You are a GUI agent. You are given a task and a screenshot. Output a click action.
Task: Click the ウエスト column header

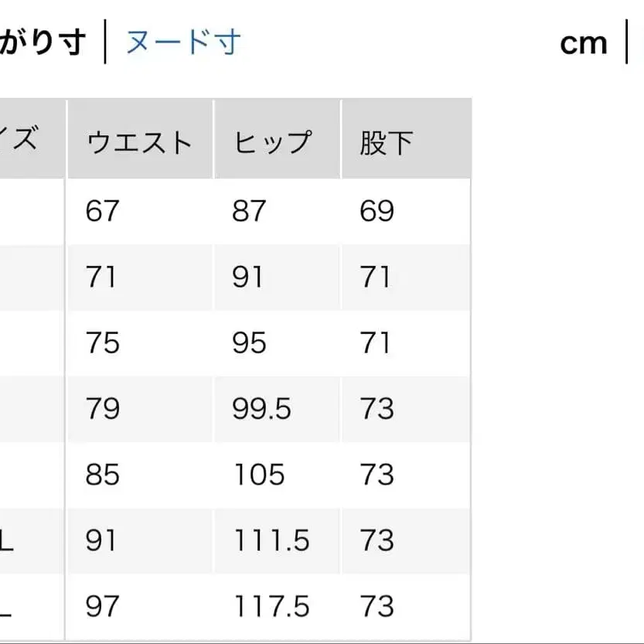[139, 141]
